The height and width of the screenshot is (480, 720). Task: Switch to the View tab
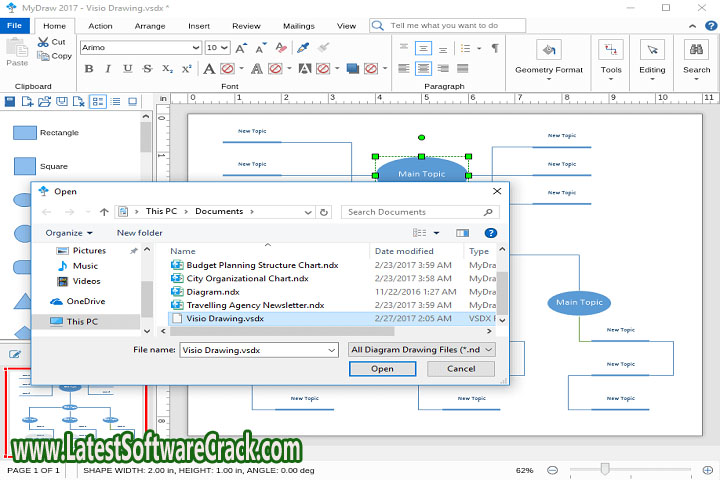[x=346, y=26]
